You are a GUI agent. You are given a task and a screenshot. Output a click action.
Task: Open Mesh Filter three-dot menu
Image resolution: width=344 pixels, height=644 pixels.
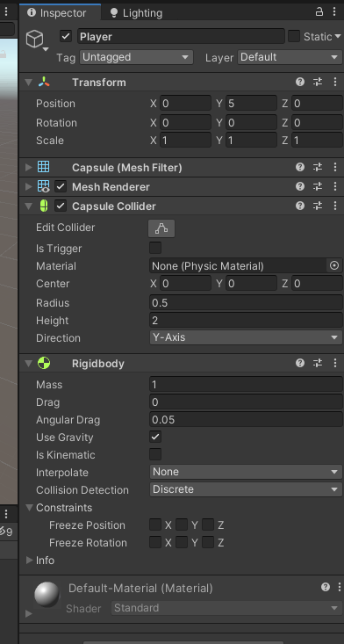[335, 167]
